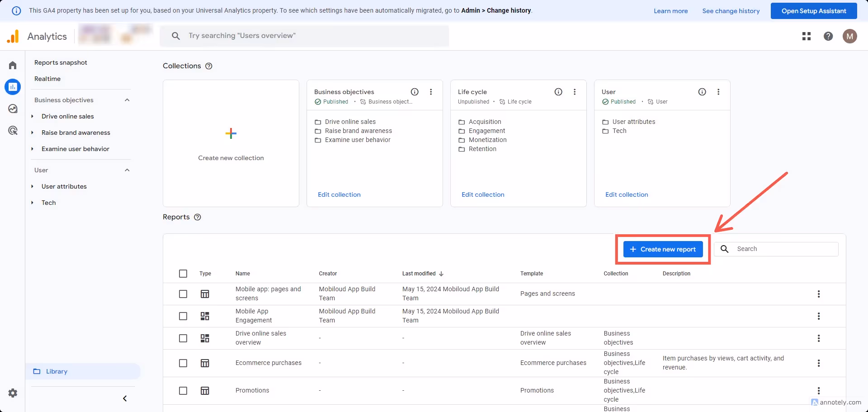
Task: Click the Template column header
Action: (x=532, y=274)
